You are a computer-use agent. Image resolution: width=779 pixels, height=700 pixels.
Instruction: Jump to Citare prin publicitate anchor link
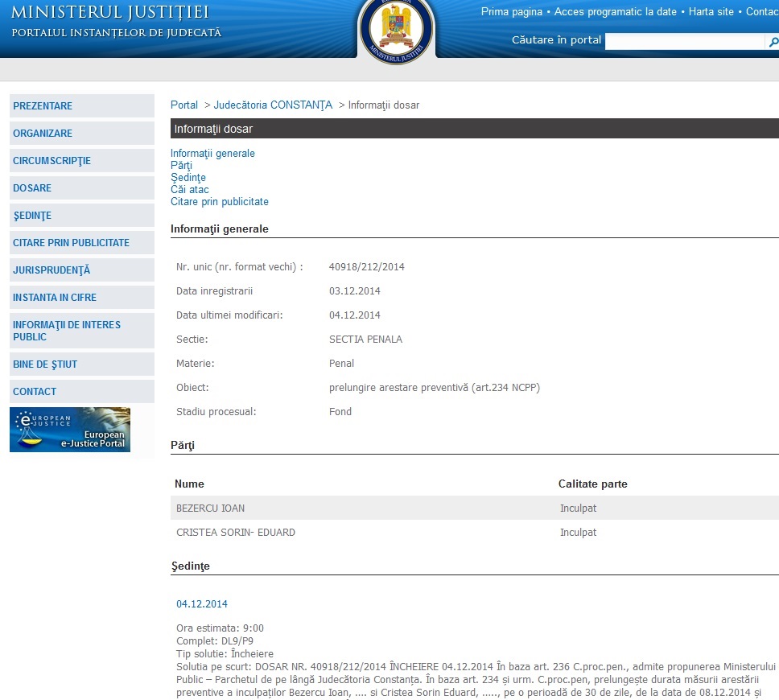[220, 201]
